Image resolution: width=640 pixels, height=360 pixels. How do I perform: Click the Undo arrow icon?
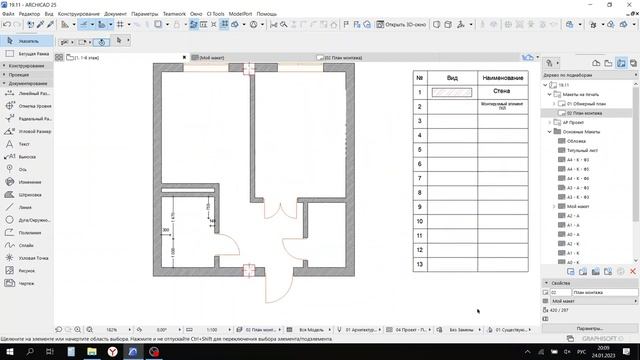(x=7, y=24)
